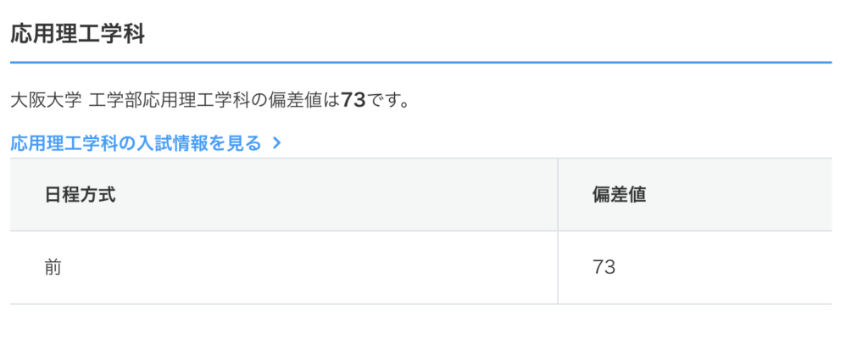This screenshot has width=868, height=339.
Task: Click the chevron arrow after the 入試情報 link
Action: pos(276,143)
